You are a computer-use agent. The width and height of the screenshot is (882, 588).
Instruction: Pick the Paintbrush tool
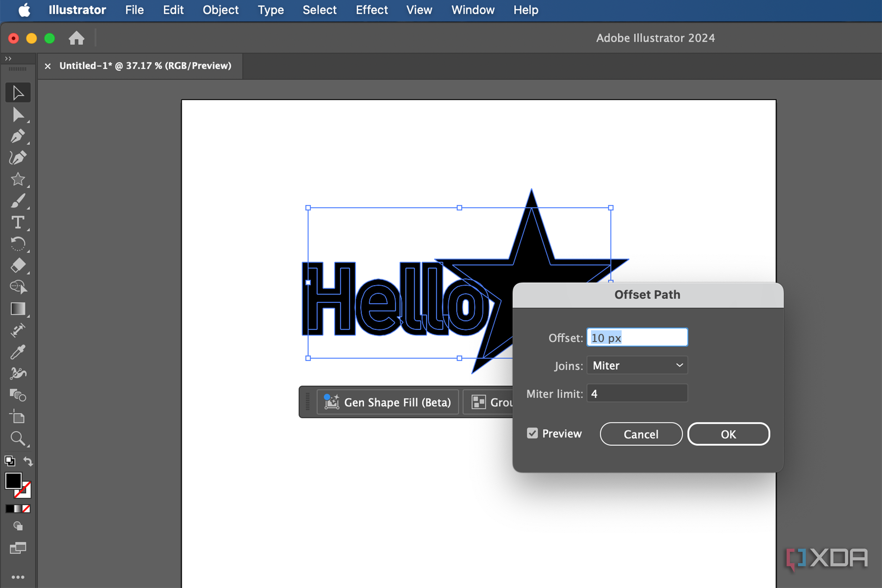(x=18, y=201)
